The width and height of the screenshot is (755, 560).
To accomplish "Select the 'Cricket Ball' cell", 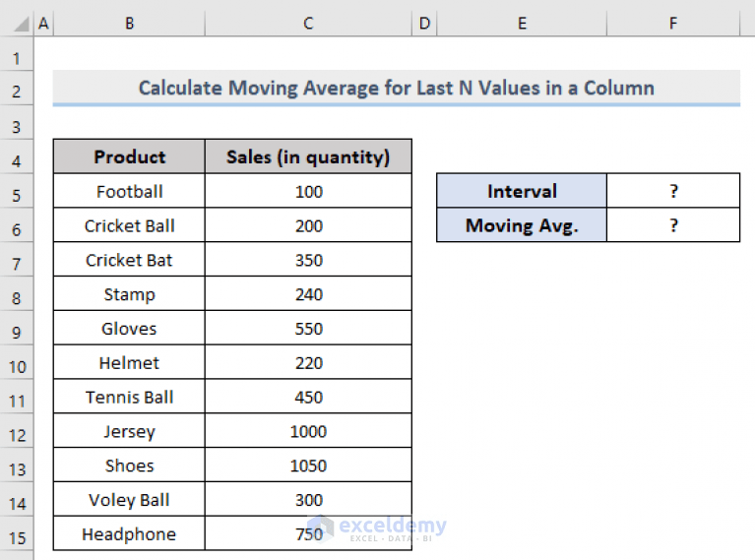I will coord(129,225).
